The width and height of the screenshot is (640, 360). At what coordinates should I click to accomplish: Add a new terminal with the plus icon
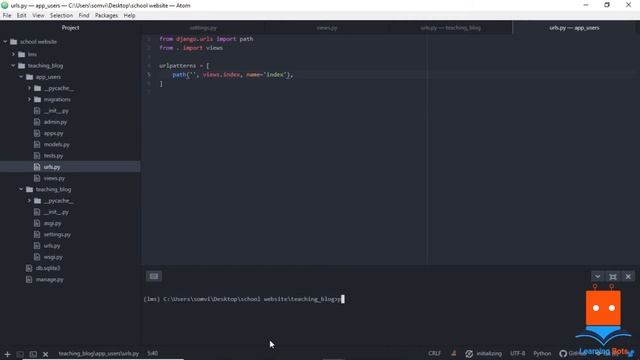click(x=7, y=354)
